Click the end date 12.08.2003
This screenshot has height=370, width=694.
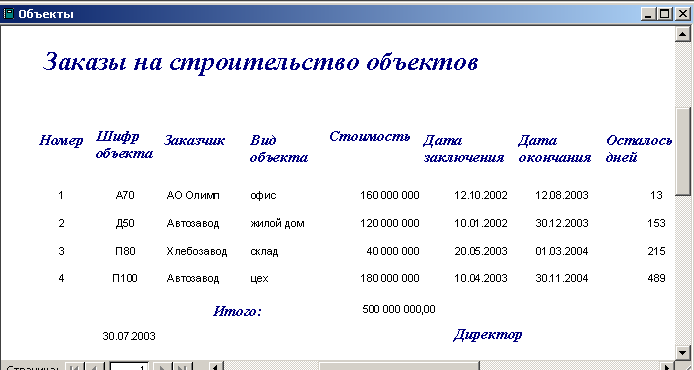click(x=562, y=195)
